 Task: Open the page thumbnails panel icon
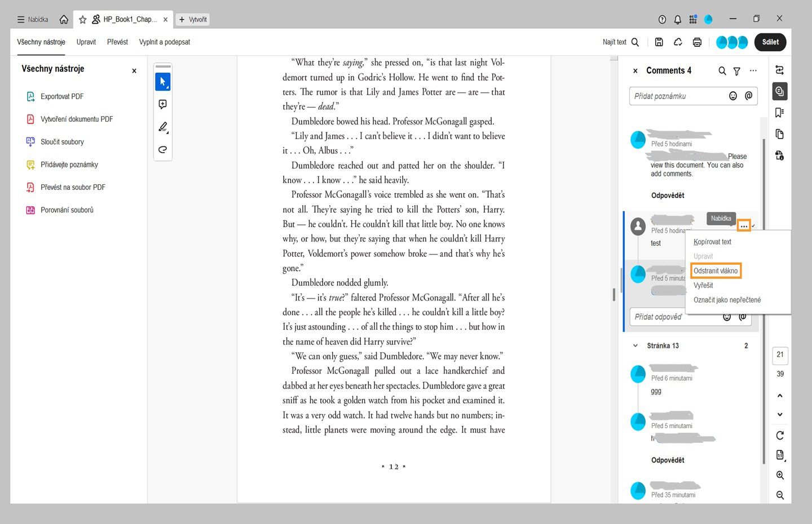780,134
